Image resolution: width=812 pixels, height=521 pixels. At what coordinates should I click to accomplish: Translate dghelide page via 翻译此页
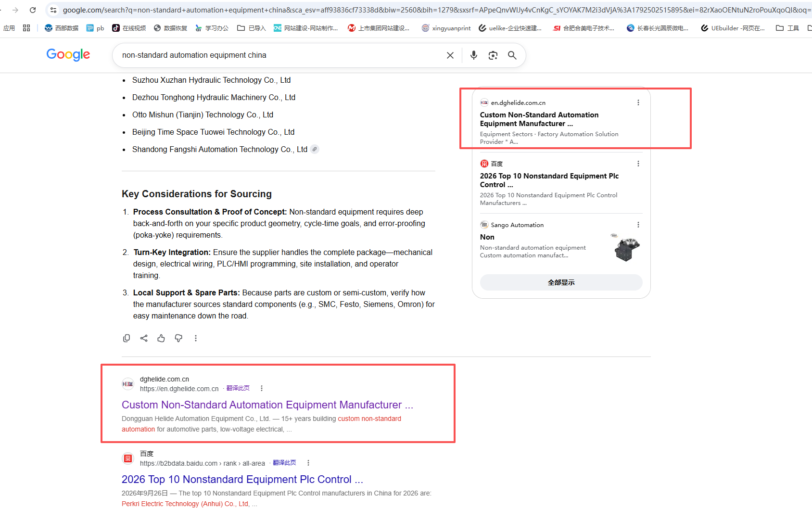pos(238,388)
